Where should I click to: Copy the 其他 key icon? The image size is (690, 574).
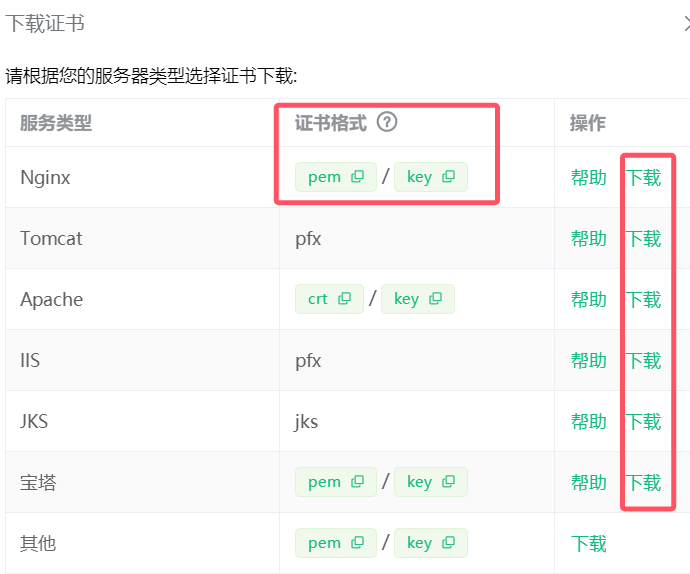point(449,543)
